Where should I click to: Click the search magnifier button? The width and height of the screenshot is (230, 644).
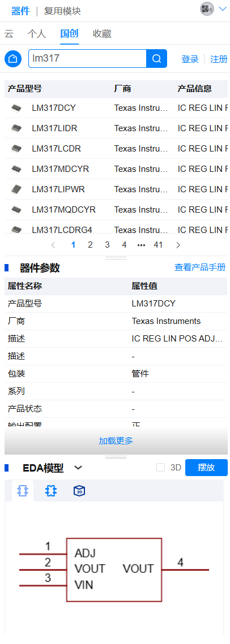(x=157, y=59)
